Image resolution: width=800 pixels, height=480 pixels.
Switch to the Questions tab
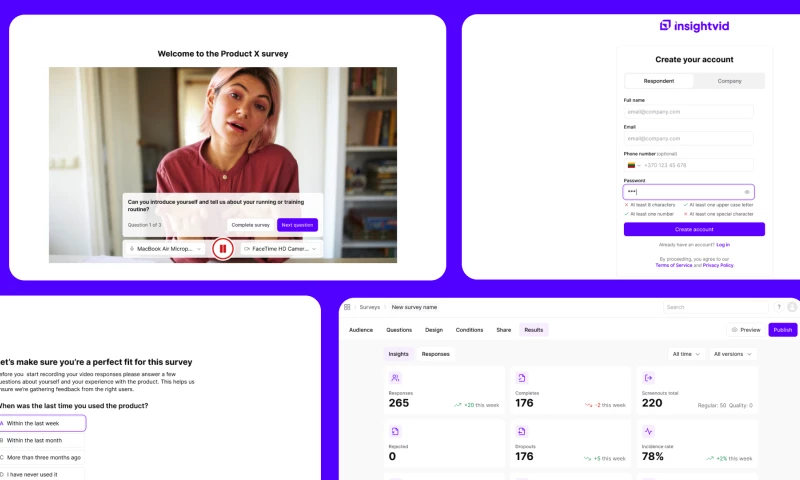pos(399,330)
